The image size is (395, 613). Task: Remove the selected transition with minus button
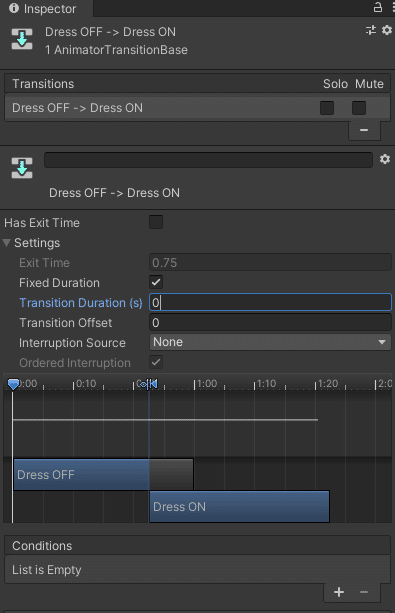(364, 130)
